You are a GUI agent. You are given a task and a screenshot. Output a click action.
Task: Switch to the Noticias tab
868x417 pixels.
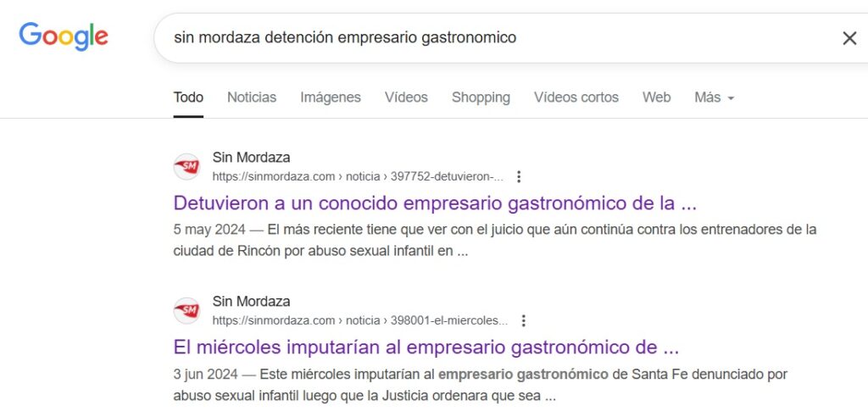252,97
